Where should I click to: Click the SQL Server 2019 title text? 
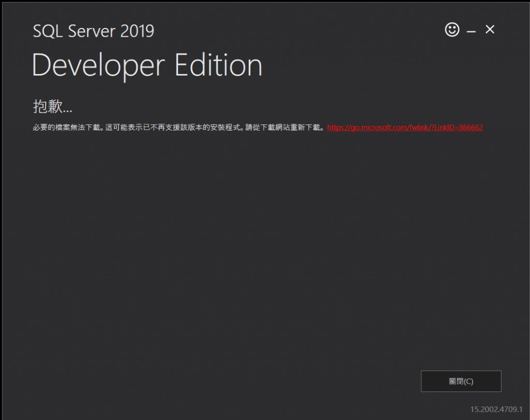pyautogui.click(x=93, y=31)
